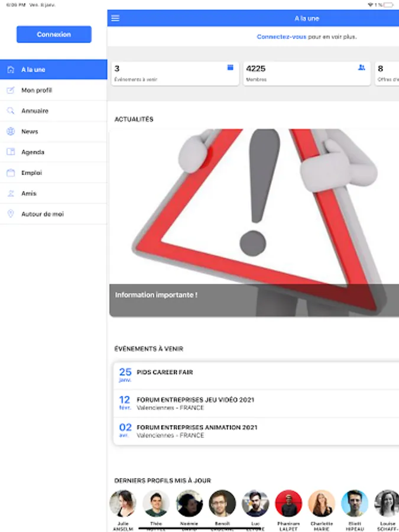This screenshot has width=399, height=532.
Task: Open the Information importante news image
Action: point(254,223)
